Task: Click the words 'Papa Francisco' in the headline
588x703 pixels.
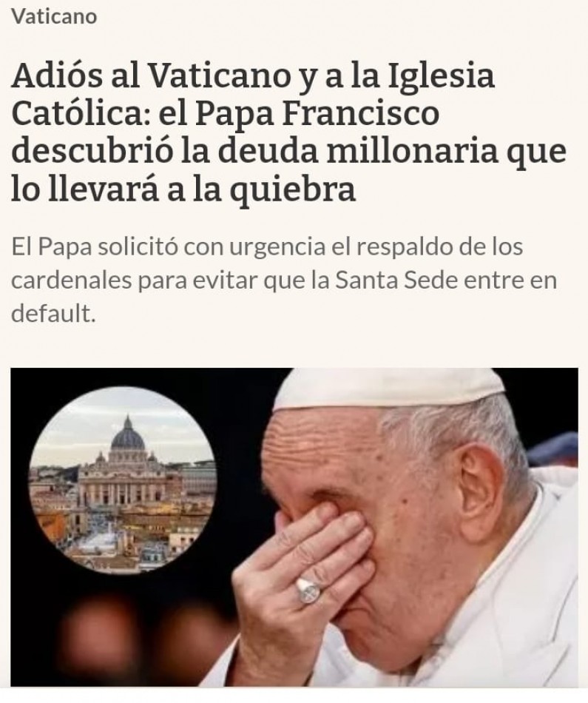Action: [317, 114]
